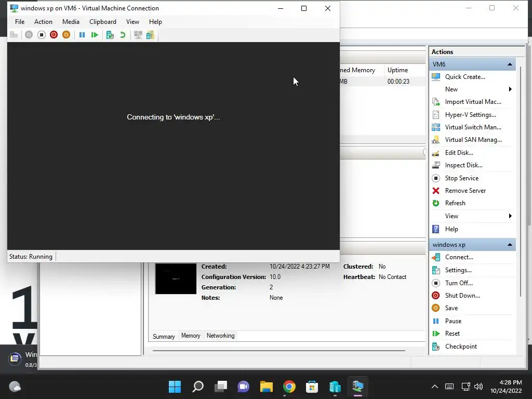Image resolution: width=532 pixels, height=399 pixels.
Task: Click the Edit Disk icon
Action: click(436, 153)
